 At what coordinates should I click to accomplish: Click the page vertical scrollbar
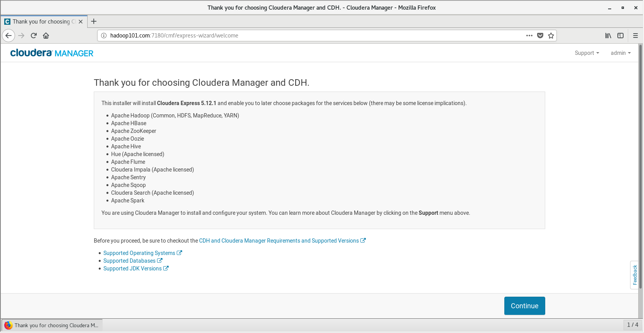tap(641, 167)
